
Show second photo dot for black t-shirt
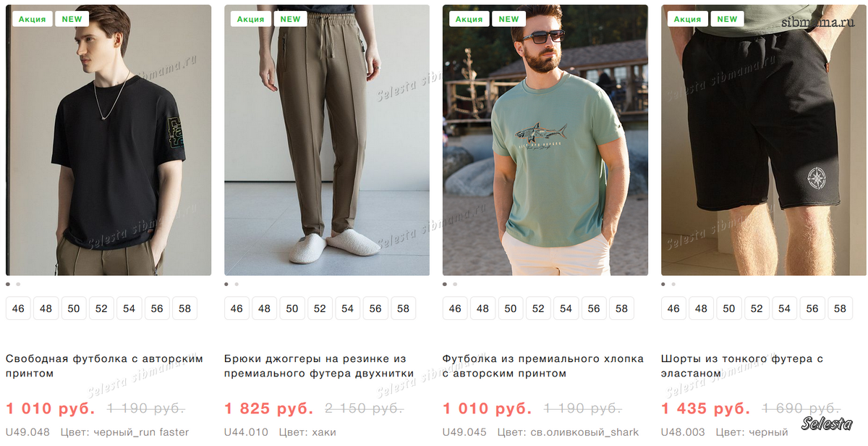coord(18,285)
